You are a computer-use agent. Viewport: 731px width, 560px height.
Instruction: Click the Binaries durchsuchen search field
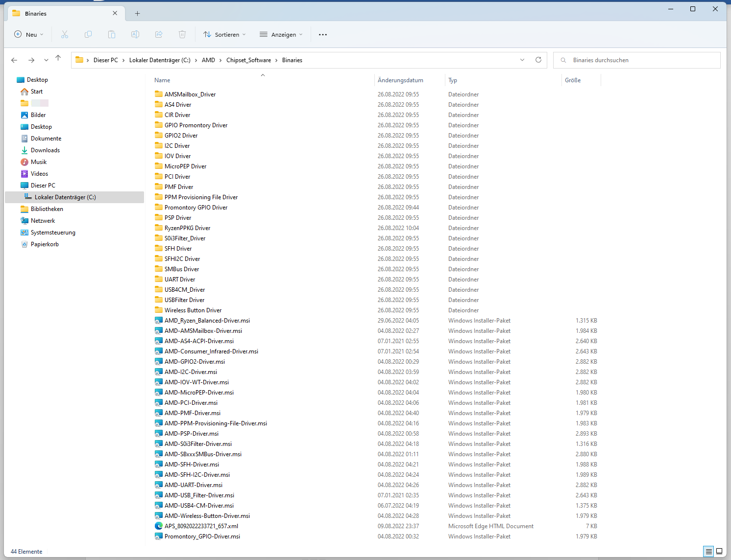[x=637, y=60]
